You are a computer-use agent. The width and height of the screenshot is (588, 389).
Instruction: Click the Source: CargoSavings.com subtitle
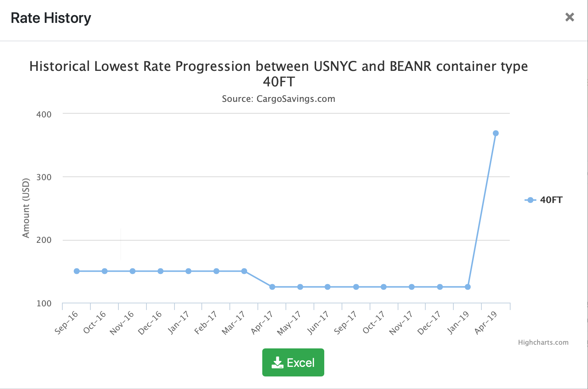click(279, 99)
